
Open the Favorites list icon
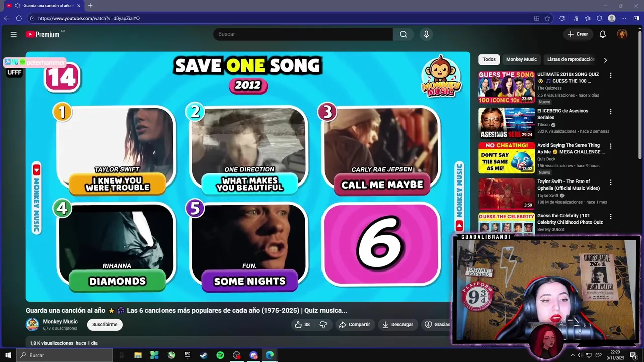coord(588,18)
